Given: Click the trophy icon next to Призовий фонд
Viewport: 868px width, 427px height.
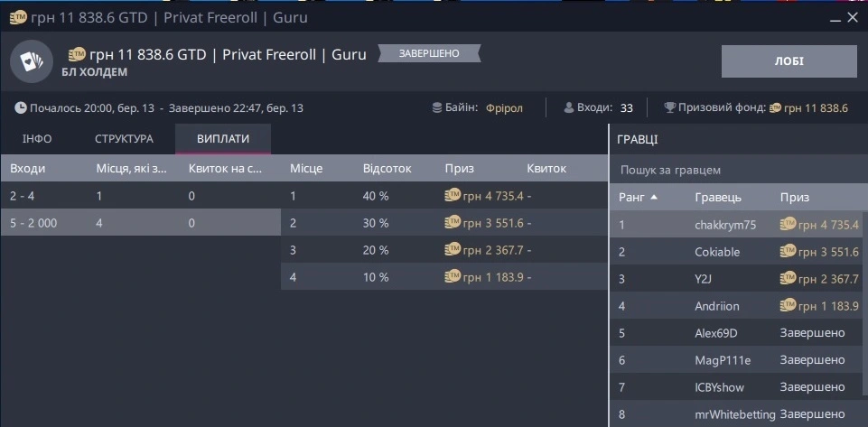Looking at the screenshot, I should point(669,108).
